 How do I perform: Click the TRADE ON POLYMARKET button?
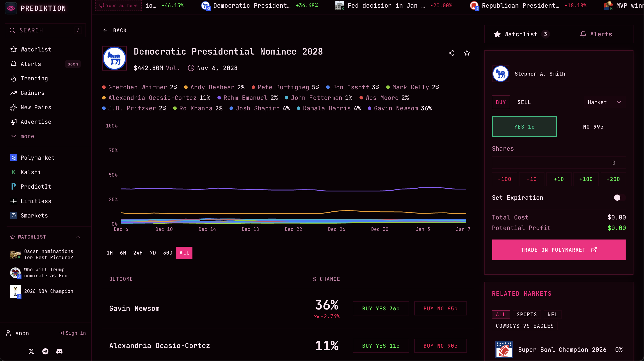pyautogui.click(x=559, y=250)
